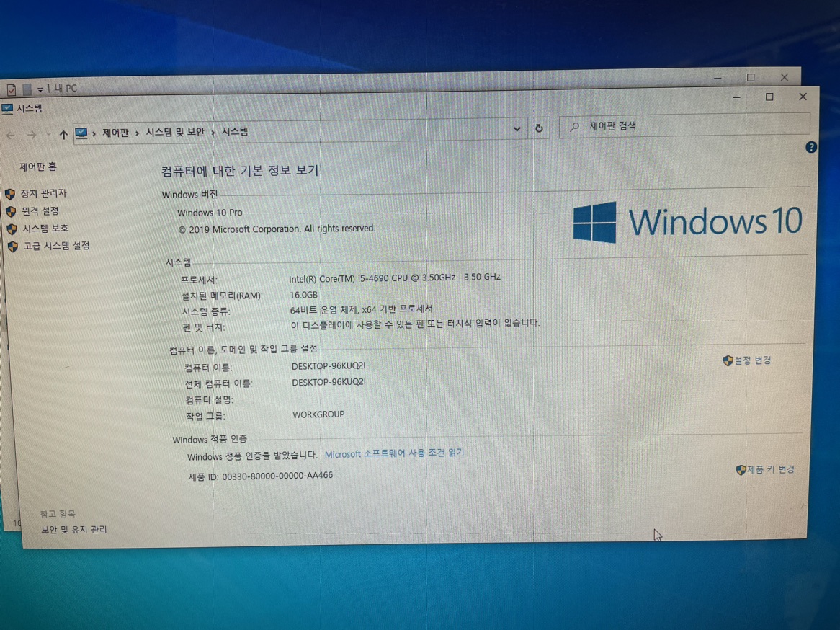Maximize the 내 PC window behind

click(x=751, y=78)
